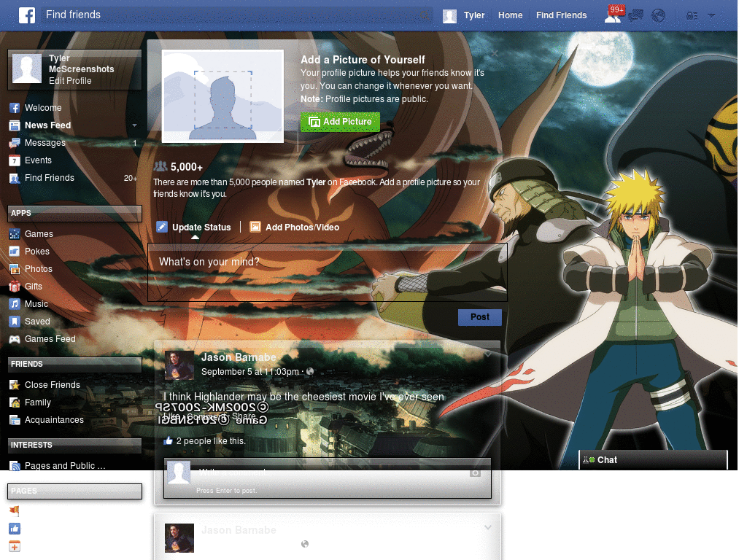Open Messages icon in the top navigation

point(635,15)
